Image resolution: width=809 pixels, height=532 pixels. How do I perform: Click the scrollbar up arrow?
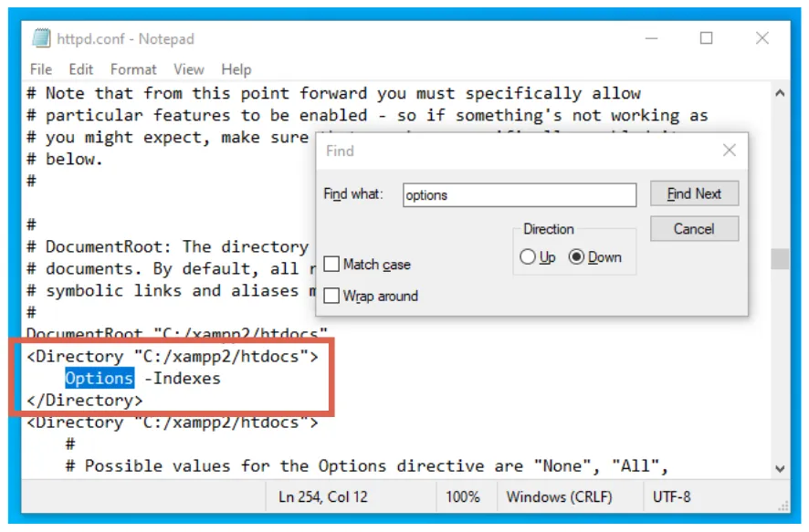[x=780, y=91]
